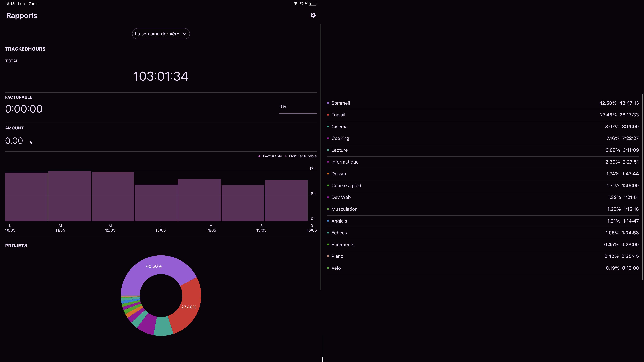Click the bar for Monday 10/05
This screenshot has width=644, height=362.
pos(26,197)
